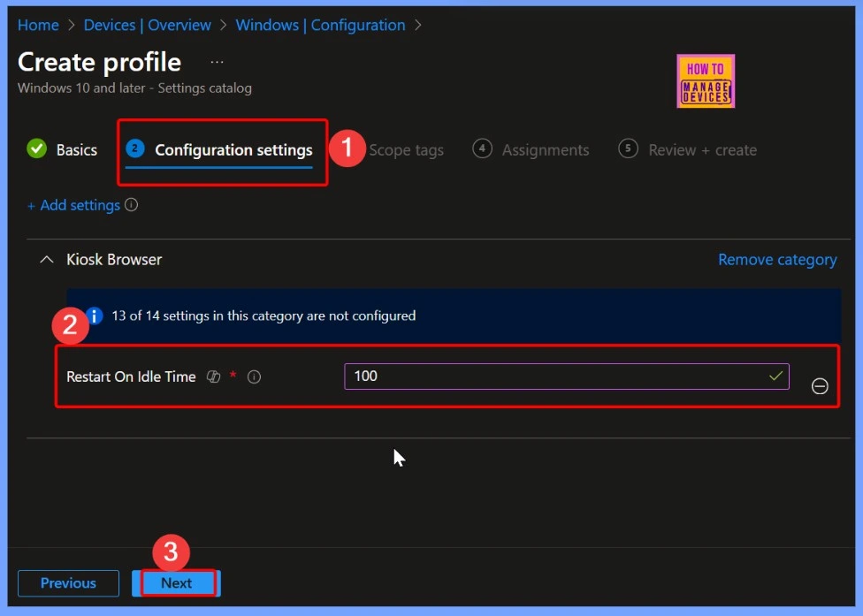Viewport: 863px width, 616px height.
Task: Collapse the Kiosk Browser category
Action: coord(47,260)
